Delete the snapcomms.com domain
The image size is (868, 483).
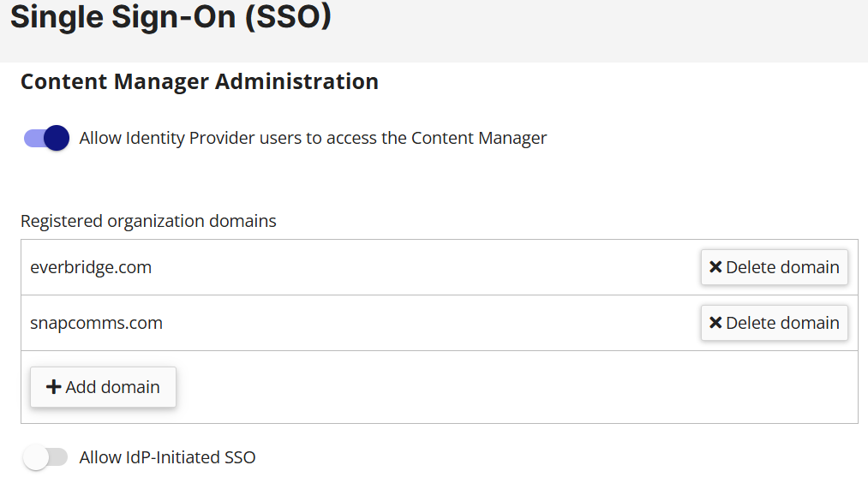774,323
